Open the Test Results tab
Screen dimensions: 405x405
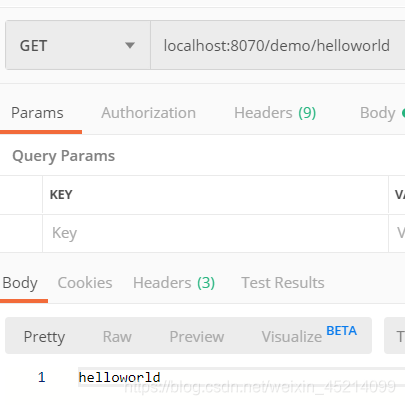[x=283, y=283]
